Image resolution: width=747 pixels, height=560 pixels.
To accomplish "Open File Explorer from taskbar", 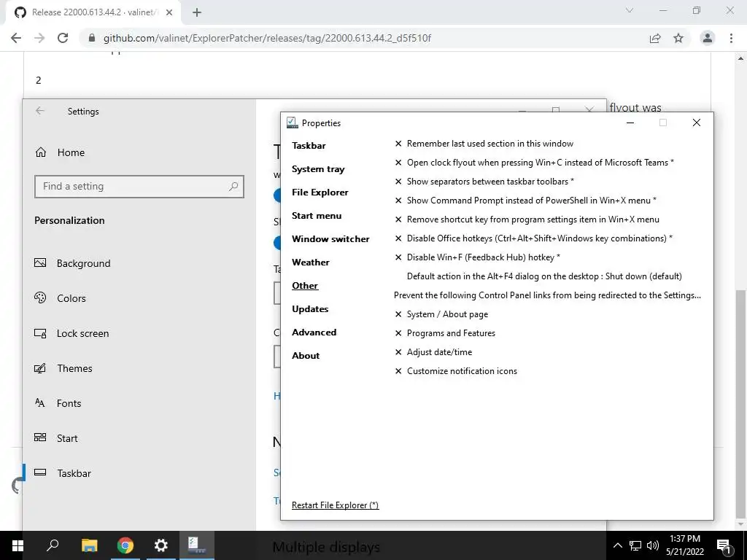I will point(89,545).
